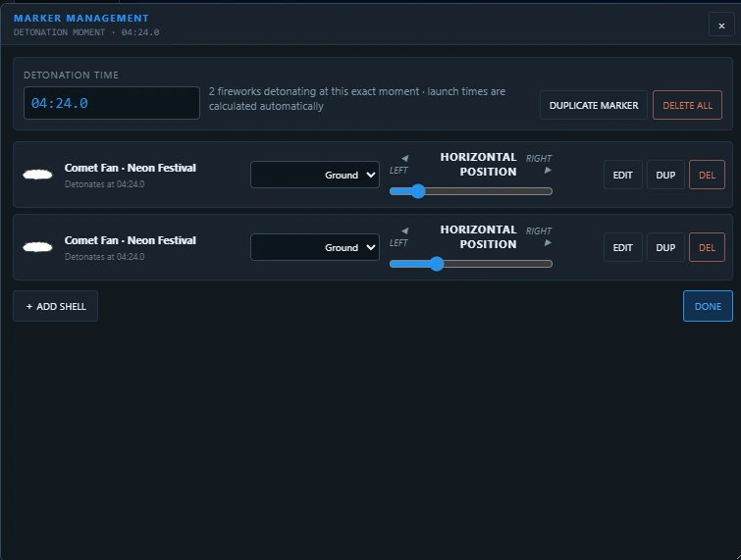
Task: Delete the first Comet Fan shell
Action: click(707, 175)
